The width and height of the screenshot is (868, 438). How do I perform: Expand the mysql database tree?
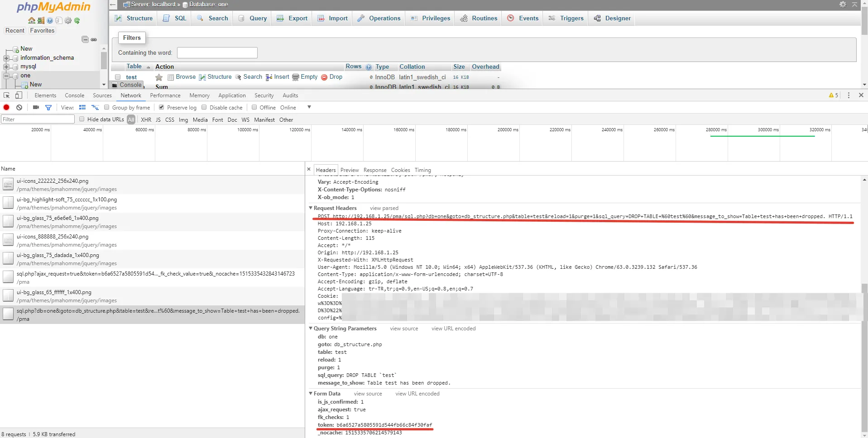(5, 66)
